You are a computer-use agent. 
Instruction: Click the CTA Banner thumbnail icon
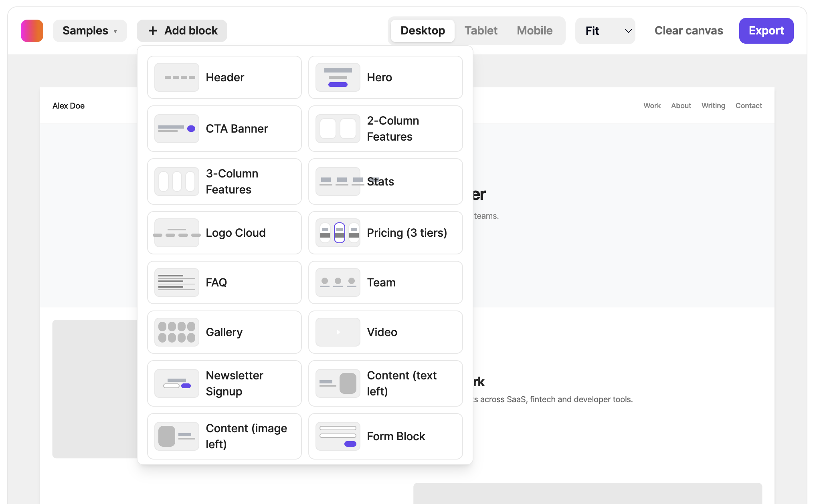coord(177,129)
